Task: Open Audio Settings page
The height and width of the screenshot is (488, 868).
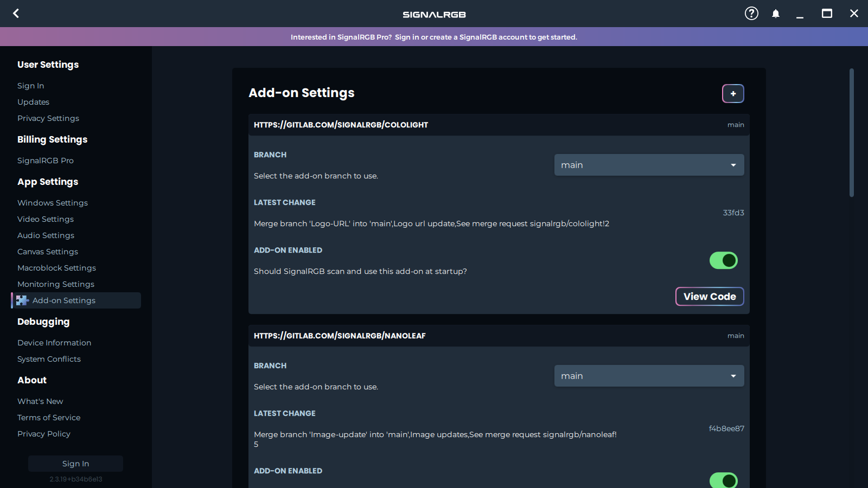Action: [46, 235]
